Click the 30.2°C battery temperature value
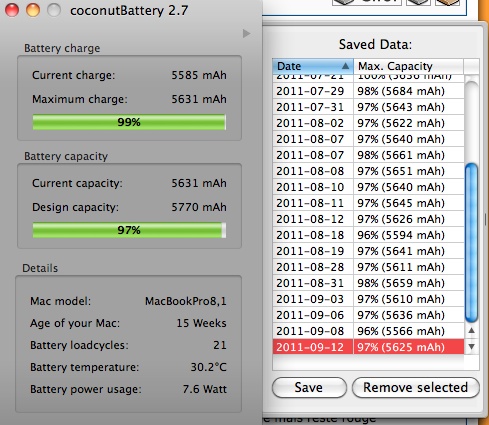Viewport: 489px width, 425px height. coord(209,367)
